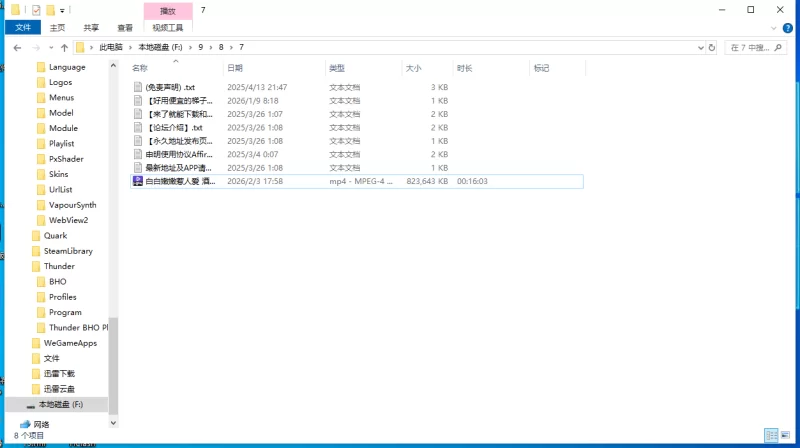
Task: Go up one folder level
Action: pos(64,47)
